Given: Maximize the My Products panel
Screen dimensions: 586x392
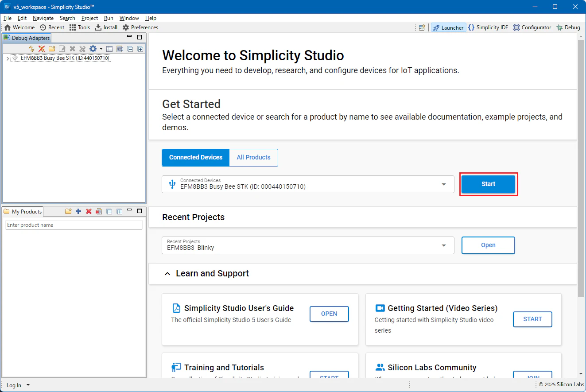Looking at the screenshot, I should point(140,211).
